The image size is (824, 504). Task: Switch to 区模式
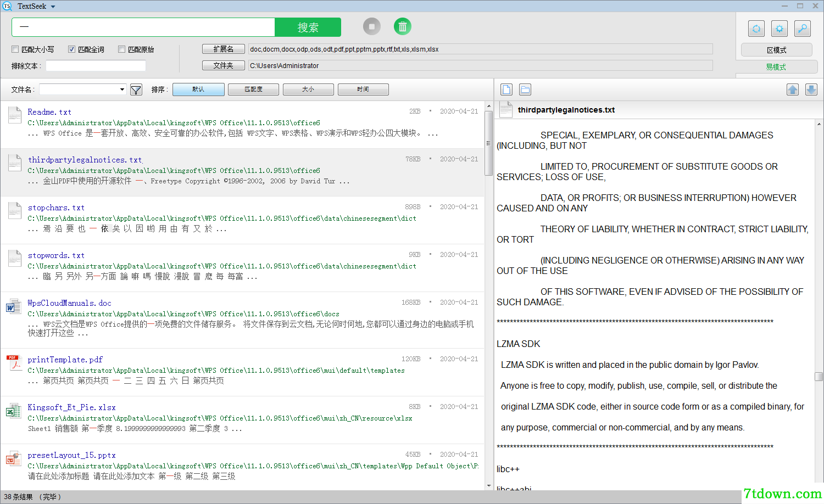pyautogui.click(x=777, y=50)
